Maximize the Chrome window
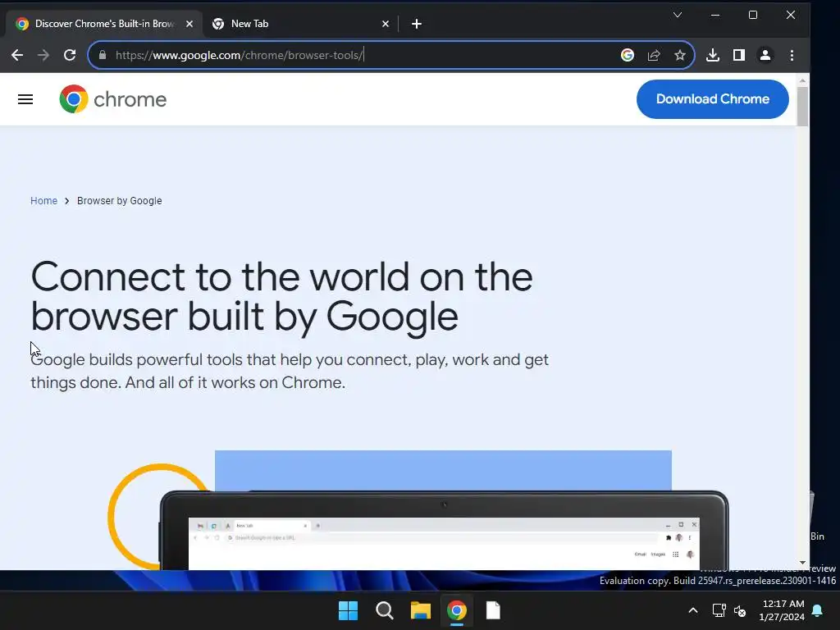840x630 pixels. click(753, 15)
